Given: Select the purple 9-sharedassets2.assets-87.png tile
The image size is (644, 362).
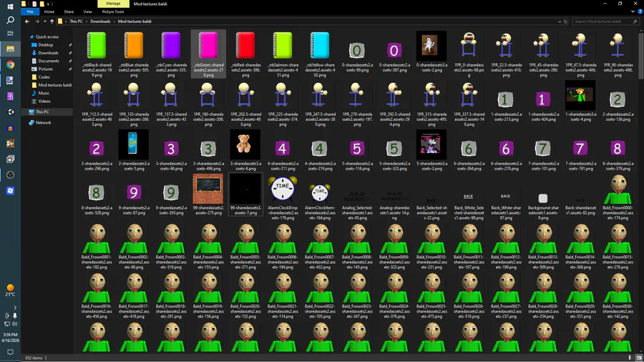Looking at the screenshot, I should [134, 198].
